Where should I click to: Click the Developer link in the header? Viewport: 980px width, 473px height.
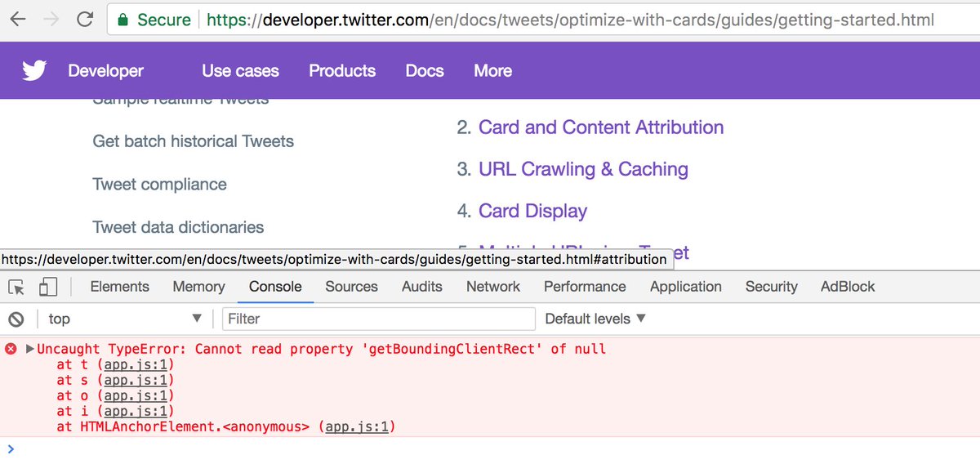[106, 71]
